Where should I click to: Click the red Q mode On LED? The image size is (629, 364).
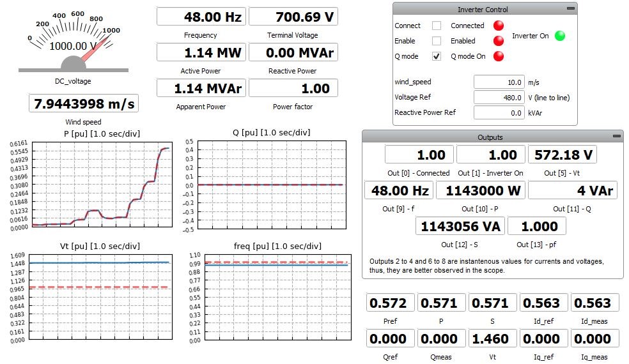499,56
